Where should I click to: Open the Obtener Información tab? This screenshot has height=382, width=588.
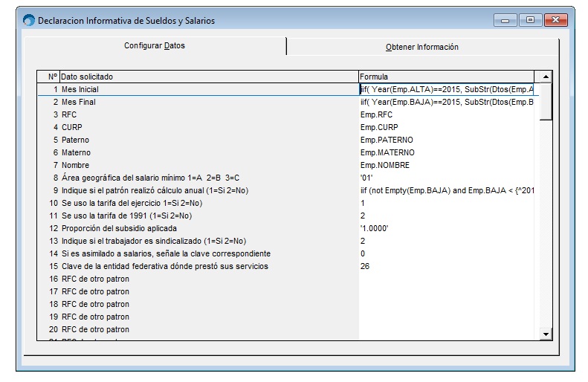pyautogui.click(x=421, y=47)
